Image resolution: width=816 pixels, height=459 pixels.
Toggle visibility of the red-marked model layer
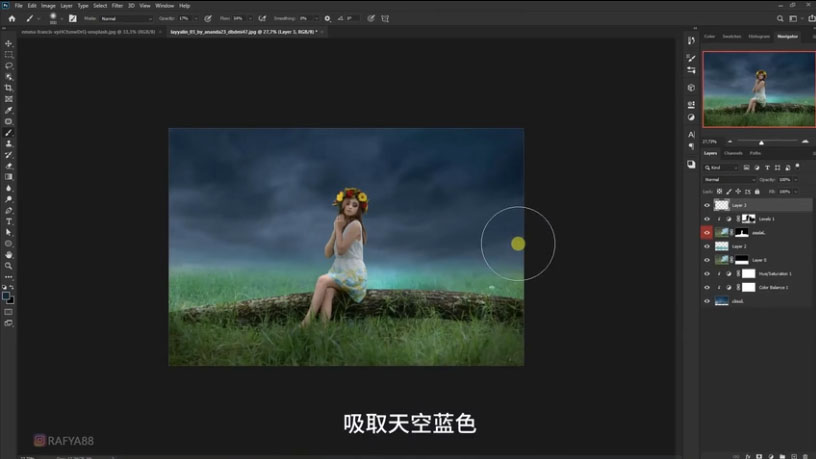[707, 233]
